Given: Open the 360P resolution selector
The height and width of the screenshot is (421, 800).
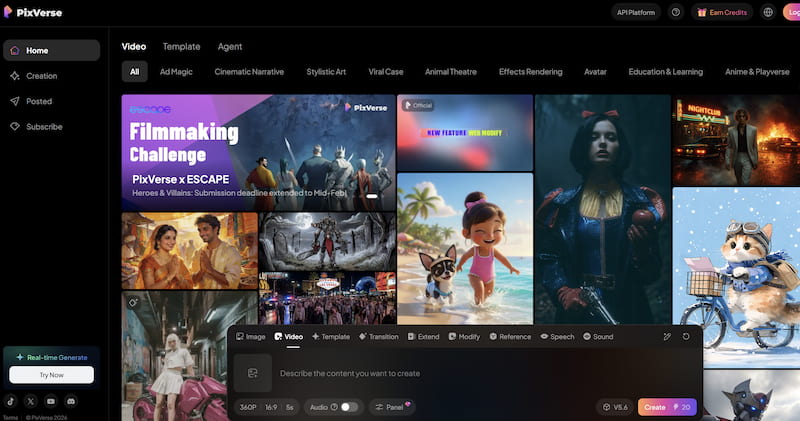Looking at the screenshot, I should [247, 407].
